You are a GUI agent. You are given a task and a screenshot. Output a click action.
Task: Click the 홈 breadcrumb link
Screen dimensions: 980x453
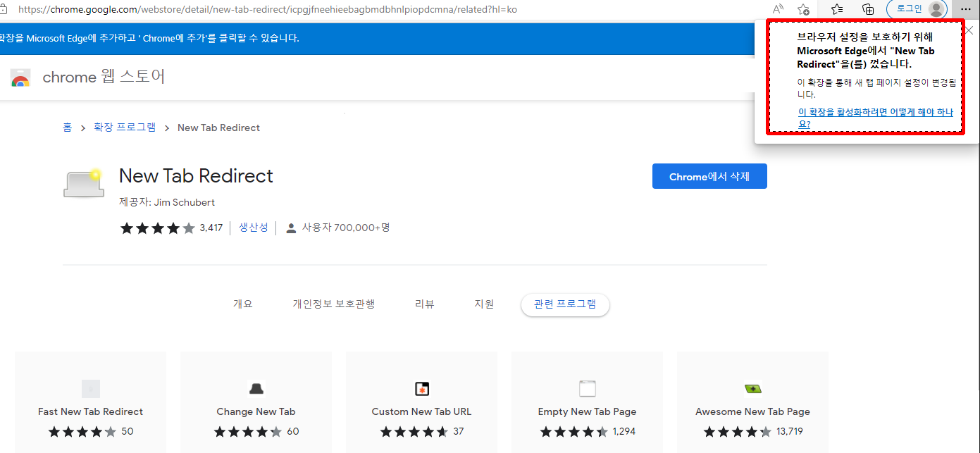tap(67, 128)
